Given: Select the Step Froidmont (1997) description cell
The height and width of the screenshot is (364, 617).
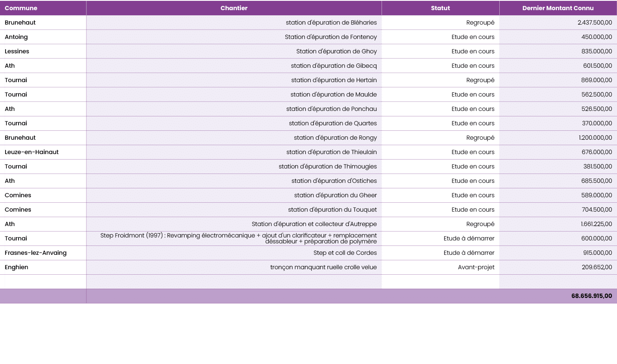Looking at the screenshot, I should click(x=238, y=238).
